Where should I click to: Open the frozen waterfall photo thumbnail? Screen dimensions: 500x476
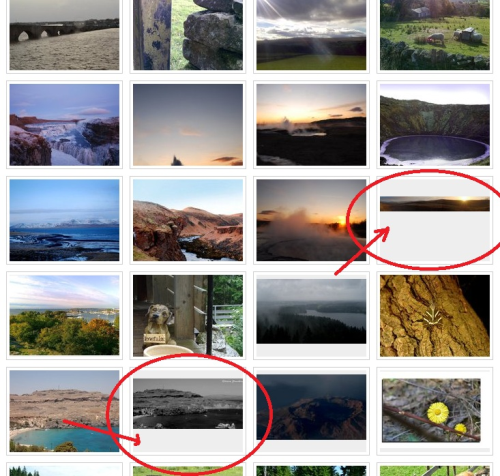coord(64,125)
